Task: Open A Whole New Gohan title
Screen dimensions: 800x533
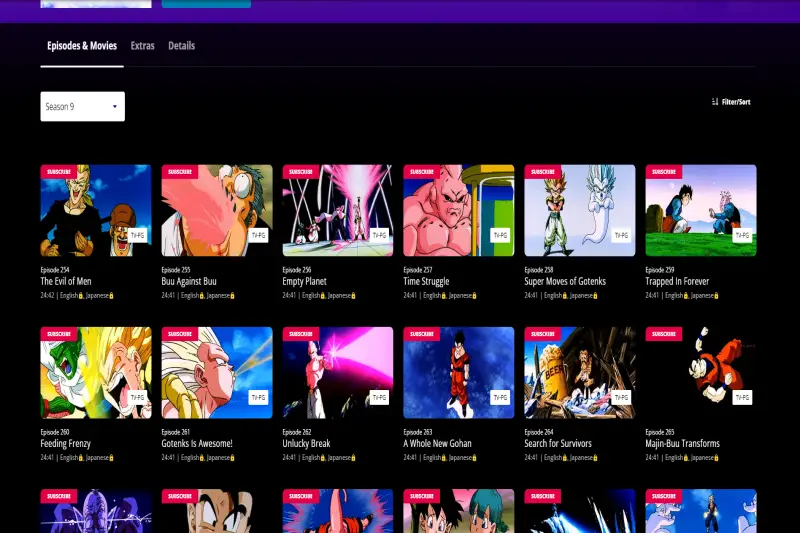Action: pos(438,444)
